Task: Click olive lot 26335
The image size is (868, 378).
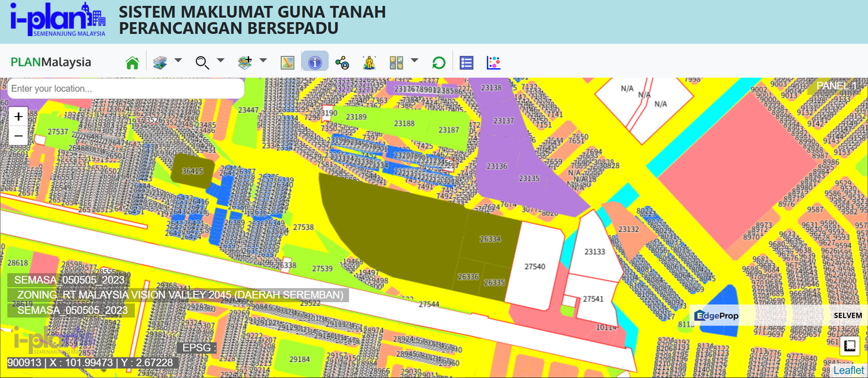Action: click(494, 282)
